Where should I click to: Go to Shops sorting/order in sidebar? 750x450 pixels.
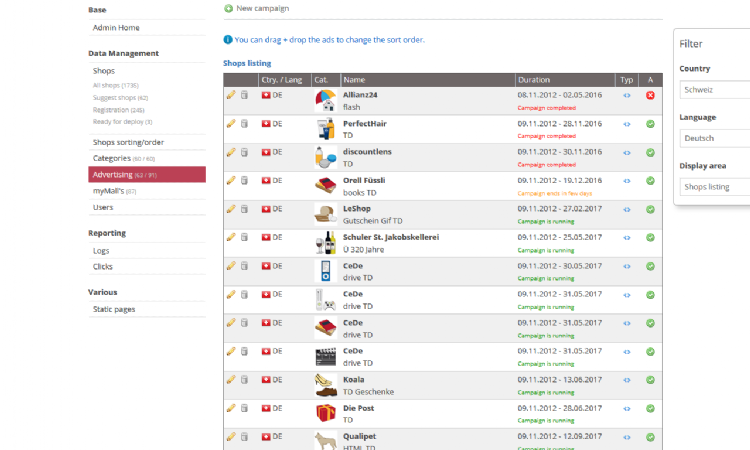point(128,142)
